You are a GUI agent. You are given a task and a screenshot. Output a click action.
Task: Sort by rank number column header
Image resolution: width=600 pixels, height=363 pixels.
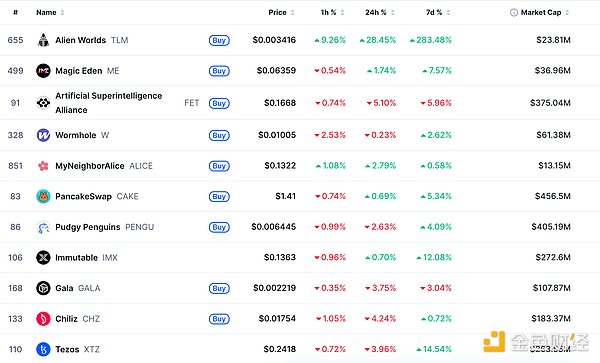(x=15, y=13)
